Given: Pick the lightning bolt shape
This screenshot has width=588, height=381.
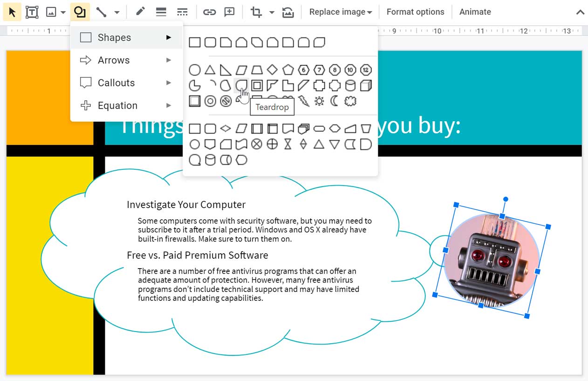Looking at the screenshot, I should coord(304,101).
